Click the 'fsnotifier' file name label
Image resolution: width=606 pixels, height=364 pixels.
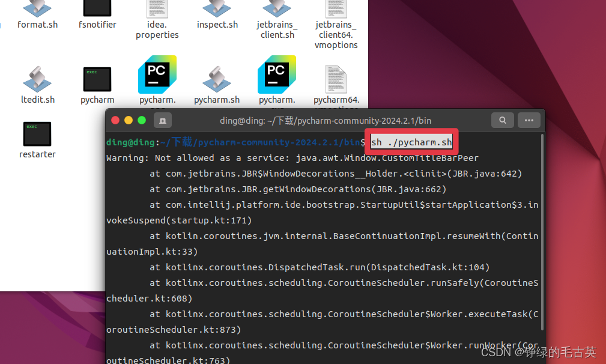pos(97,25)
